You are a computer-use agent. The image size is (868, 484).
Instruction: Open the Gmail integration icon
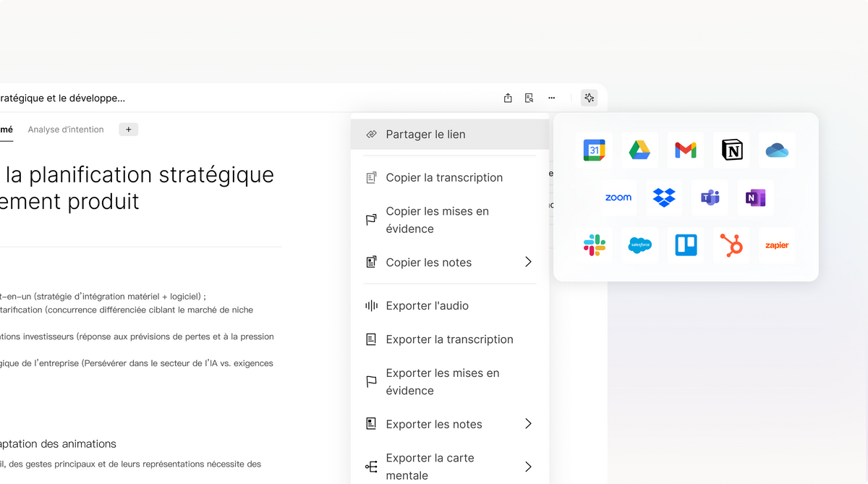coord(685,150)
